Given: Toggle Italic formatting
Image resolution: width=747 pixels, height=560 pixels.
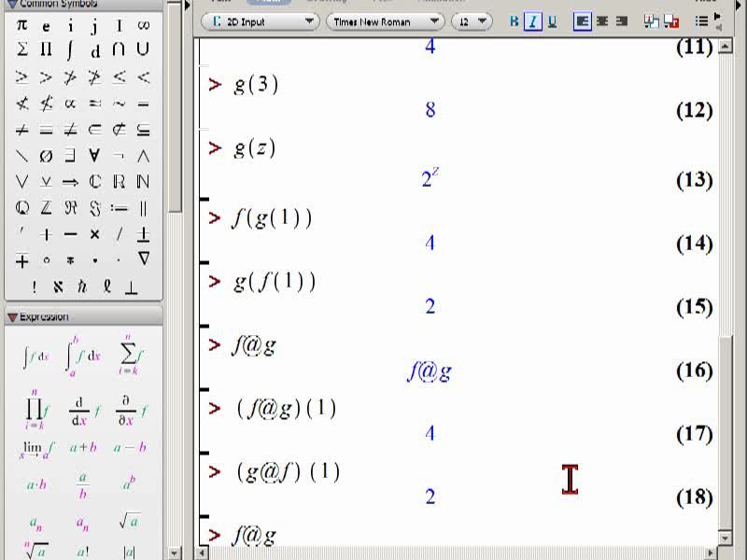Looking at the screenshot, I should pos(532,21).
